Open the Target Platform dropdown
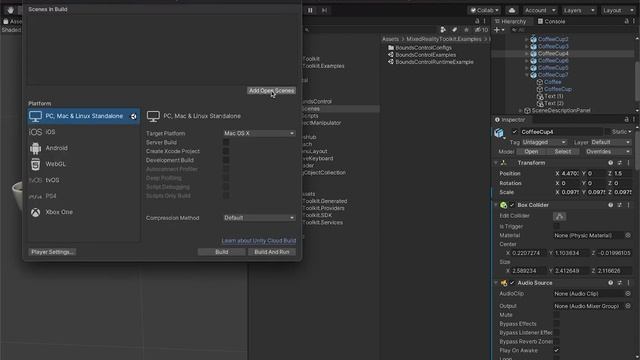This screenshot has width=640, height=360. pyautogui.click(x=259, y=133)
